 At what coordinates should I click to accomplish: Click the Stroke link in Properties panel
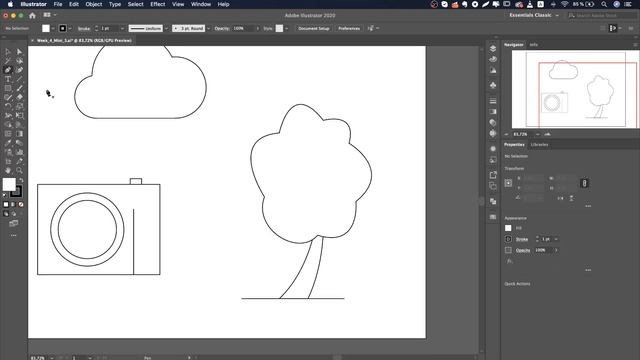[522, 239]
